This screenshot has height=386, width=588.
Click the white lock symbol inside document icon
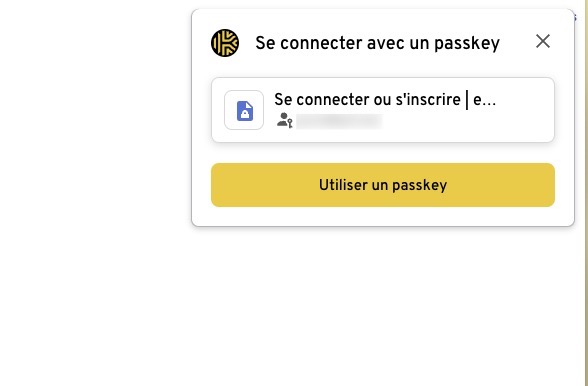[x=245, y=114]
